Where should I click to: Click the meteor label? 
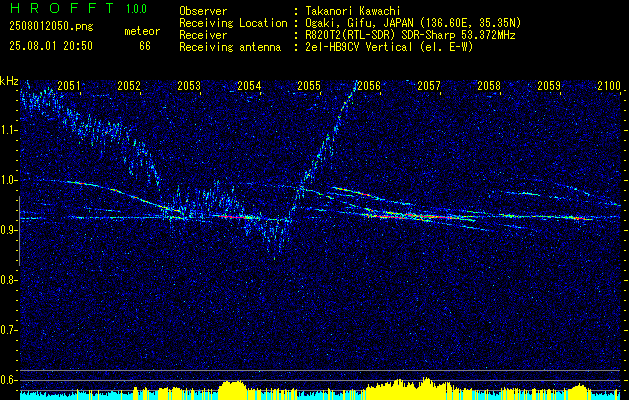coord(142,31)
